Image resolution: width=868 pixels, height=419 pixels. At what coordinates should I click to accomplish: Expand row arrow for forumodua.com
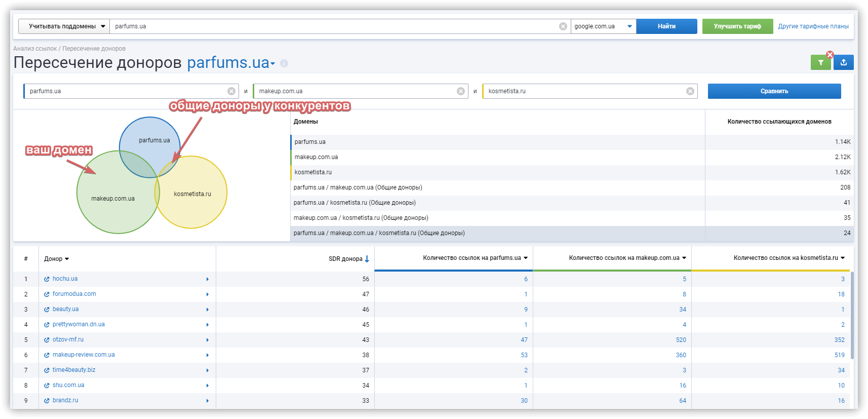point(208,294)
